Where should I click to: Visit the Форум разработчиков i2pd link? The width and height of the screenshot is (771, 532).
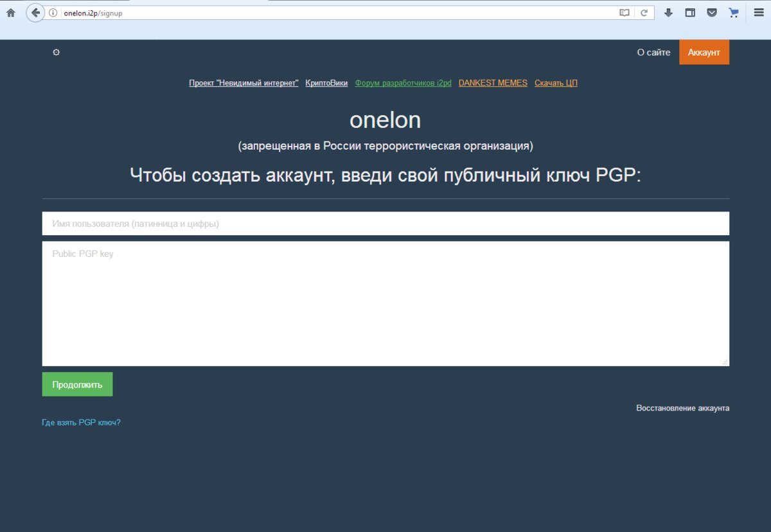pos(403,83)
